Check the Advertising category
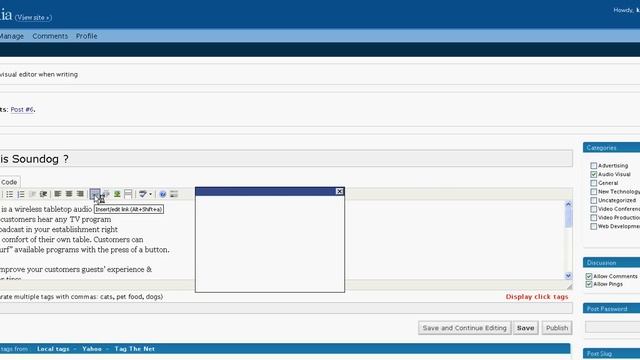Screen dimensions: 640x360 (593, 166)
